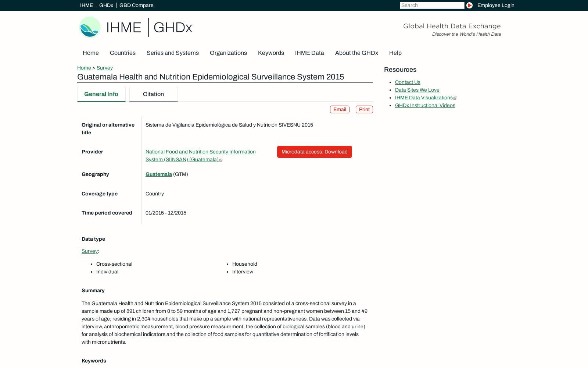Click the 'Summary' section heading
The width and height of the screenshot is (588, 368).
tap(93, 291)
